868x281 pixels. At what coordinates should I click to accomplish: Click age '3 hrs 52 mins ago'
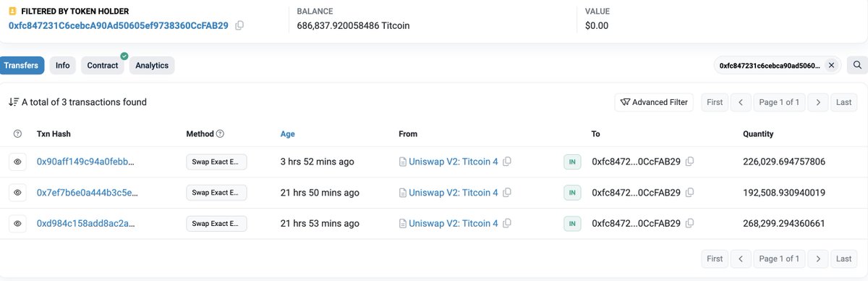317,162
